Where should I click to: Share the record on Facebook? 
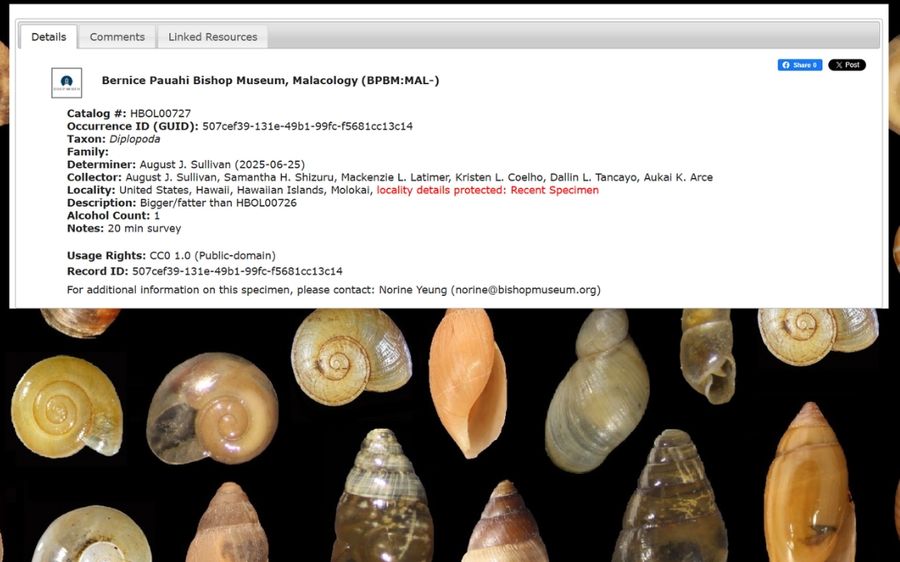[x=800, y=65]
